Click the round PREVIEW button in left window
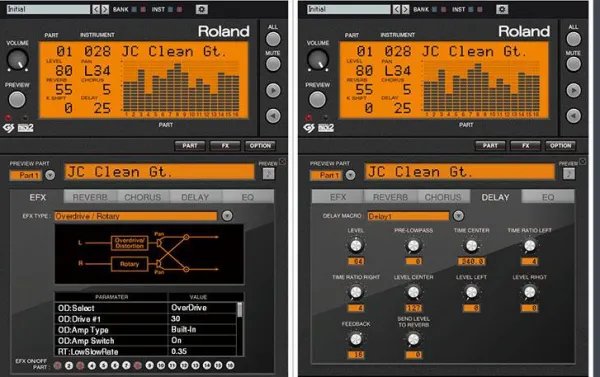Screen dimensions: 600x377 tap(17, 100)
